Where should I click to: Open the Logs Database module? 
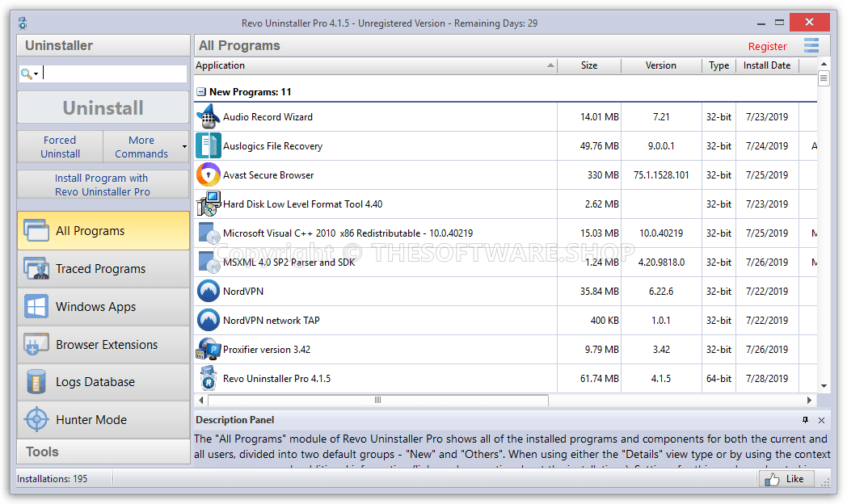coord(103,382)
